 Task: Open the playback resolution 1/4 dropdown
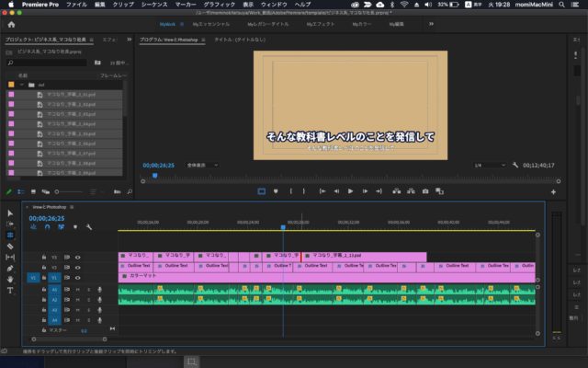tap(490, 165)
